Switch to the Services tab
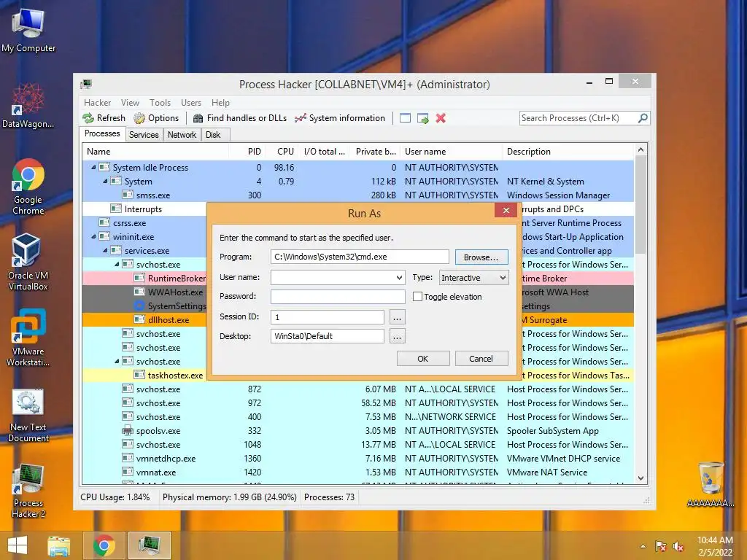Viewport: 747px width, 560px height. 144,135
